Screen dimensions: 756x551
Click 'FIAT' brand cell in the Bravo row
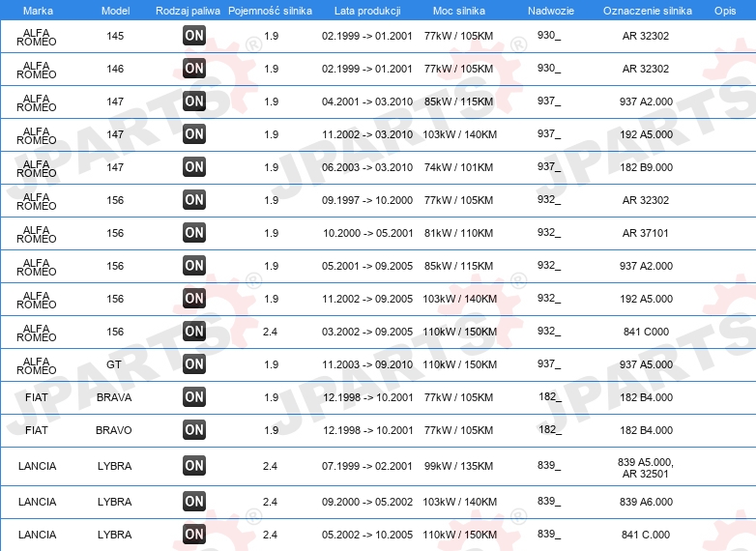coord(37,430)
